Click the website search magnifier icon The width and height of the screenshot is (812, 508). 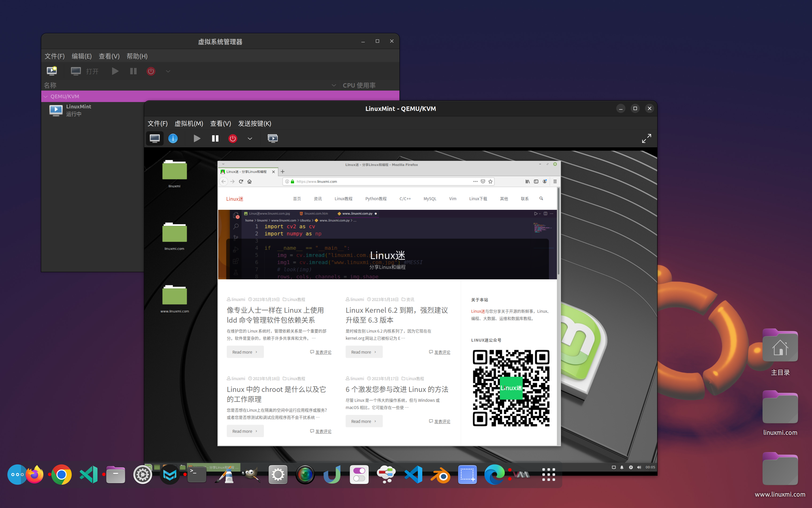pos(541,199)
